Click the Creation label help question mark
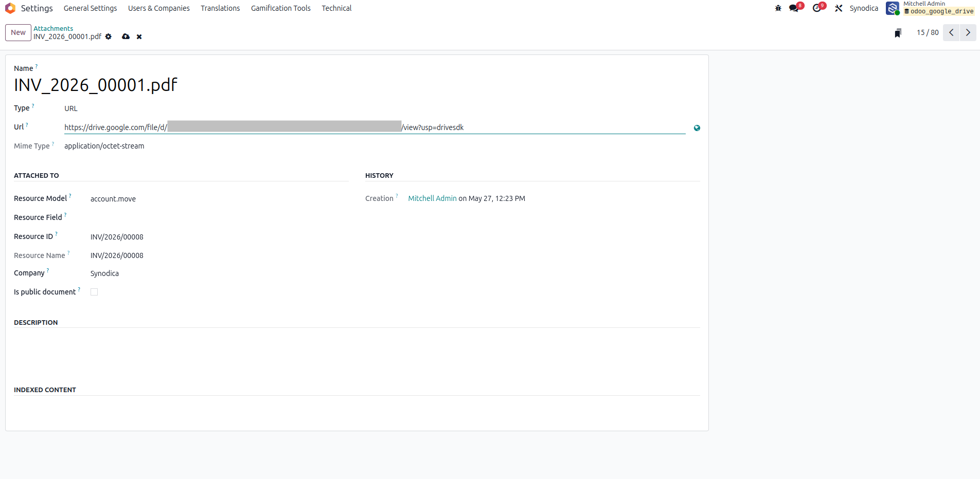This screenshot has width=980, height=479. coord(397,196)
